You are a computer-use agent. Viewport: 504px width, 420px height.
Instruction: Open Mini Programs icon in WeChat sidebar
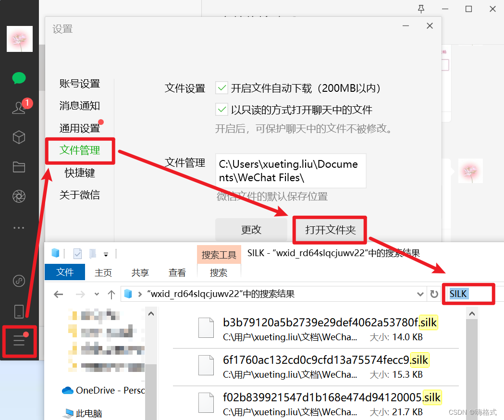point(19,281)
